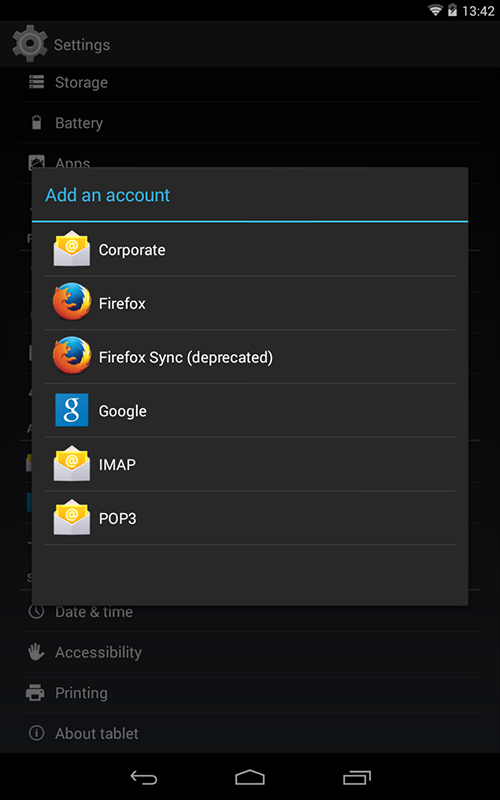This screenshot has height=800, width=500.
Task: Tap the Wi-Fi status icon
Action: pyautogui.click(x=435, y=10)
